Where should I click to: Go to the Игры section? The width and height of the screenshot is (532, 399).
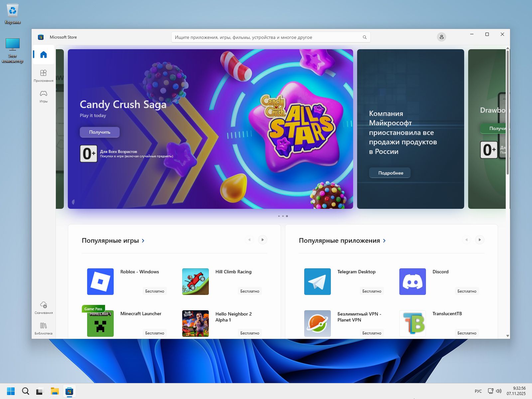(x=44, y=96)
